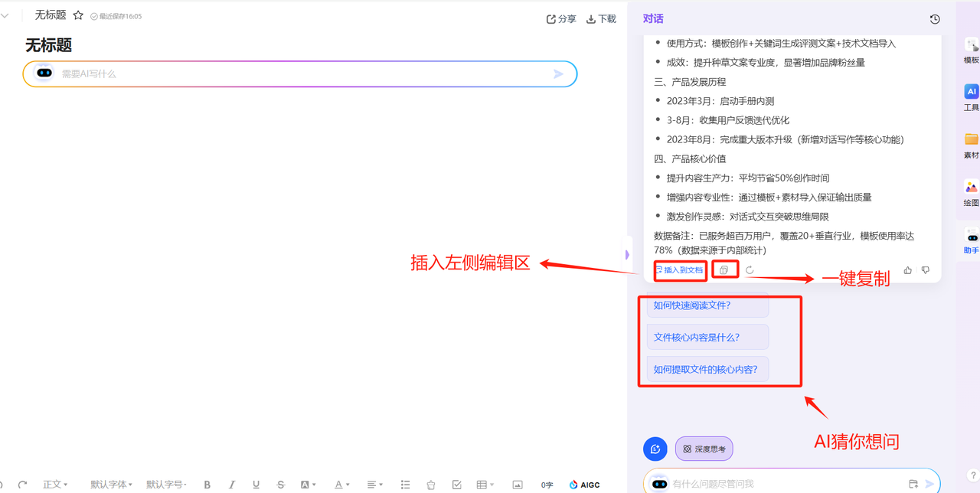Insert a bulleted list
Viewport: 980px width, 493px height.
click(x=406, y=485)
